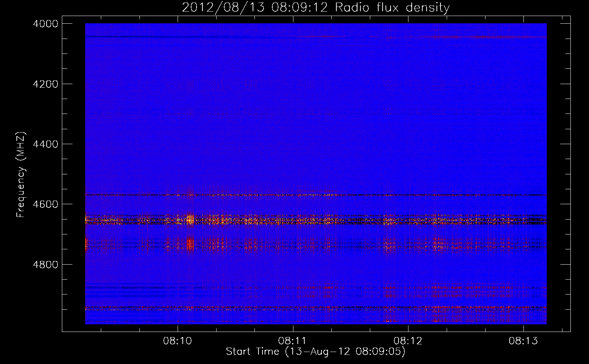
Task: Click the 4400 frequency tick label
Action: [x=46, y=144]
